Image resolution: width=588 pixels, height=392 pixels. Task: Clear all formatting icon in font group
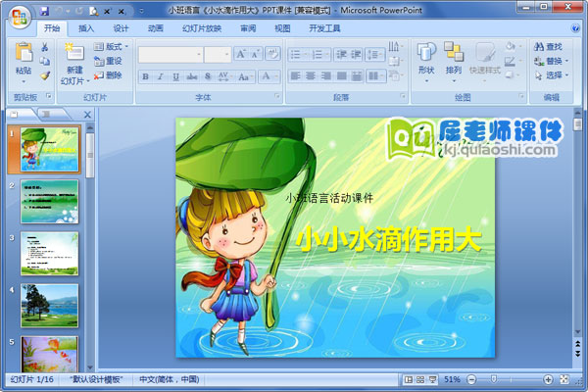(x=272, y=55)
